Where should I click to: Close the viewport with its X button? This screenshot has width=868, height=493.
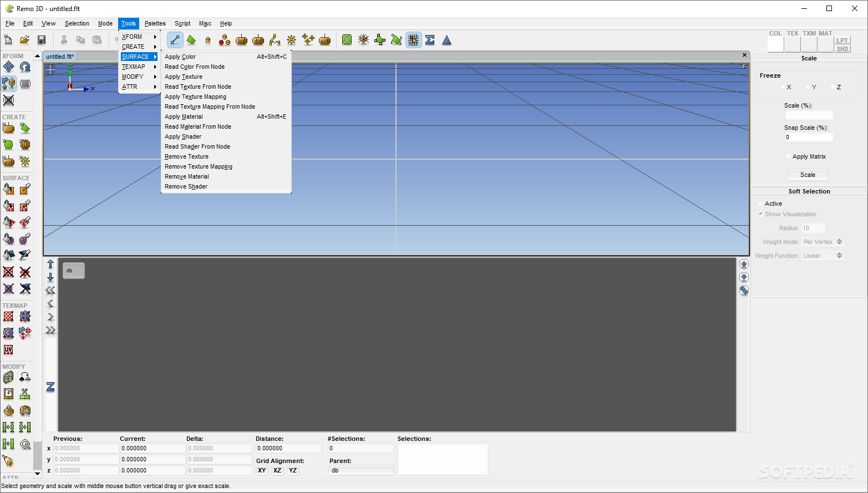744,55
